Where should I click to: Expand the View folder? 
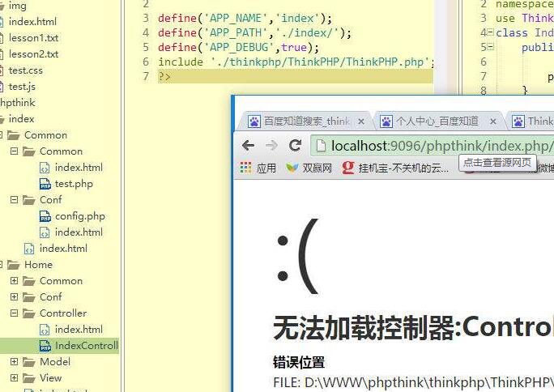pyautogui.click(x=14, y=377)
